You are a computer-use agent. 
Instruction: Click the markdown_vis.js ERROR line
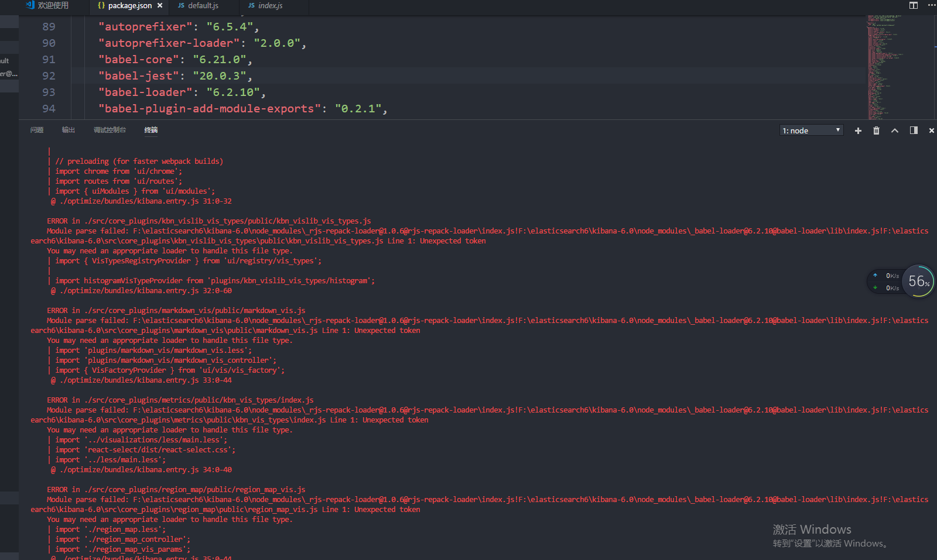[x=176, y=311]
